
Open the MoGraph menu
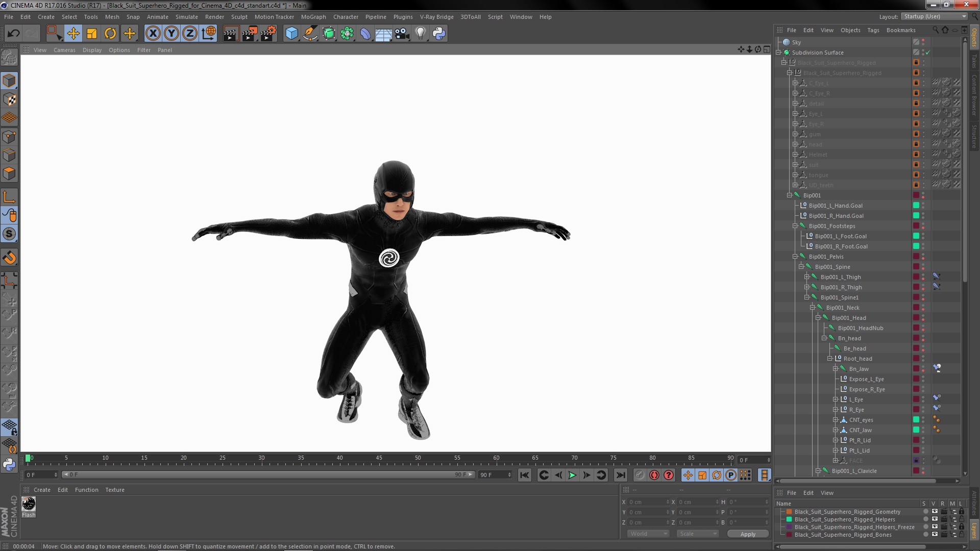313,17
